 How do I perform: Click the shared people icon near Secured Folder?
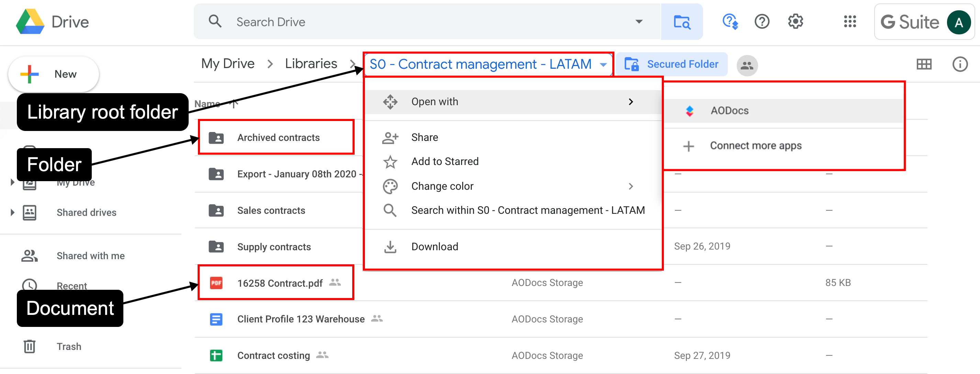tap(746, 65)
